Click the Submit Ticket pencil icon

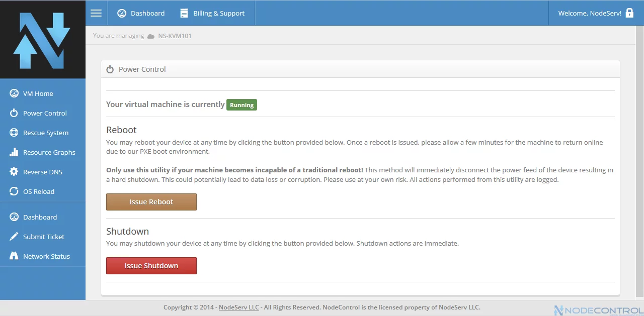(x=14, y=237)
